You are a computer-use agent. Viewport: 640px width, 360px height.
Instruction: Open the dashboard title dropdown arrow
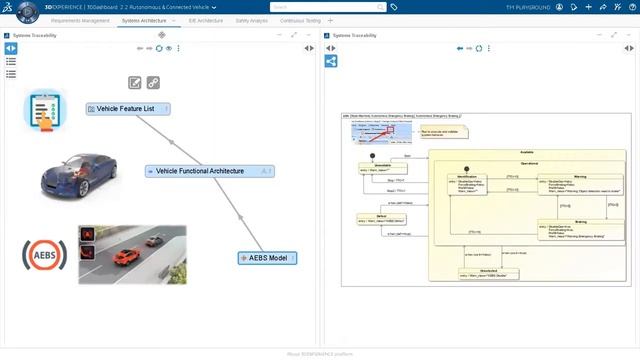tap(214, 7)
